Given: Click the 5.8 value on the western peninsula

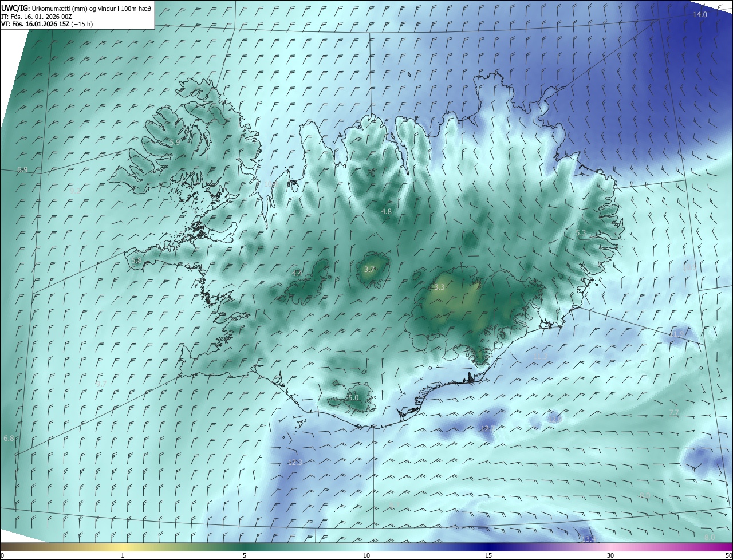Looking at the screenshot, I should pyautogui.click(x=136, y=261).
